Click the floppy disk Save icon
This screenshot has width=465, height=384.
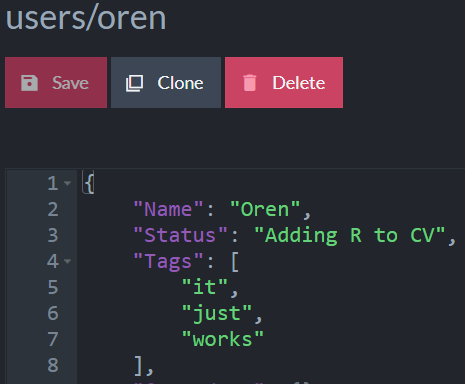29,83
